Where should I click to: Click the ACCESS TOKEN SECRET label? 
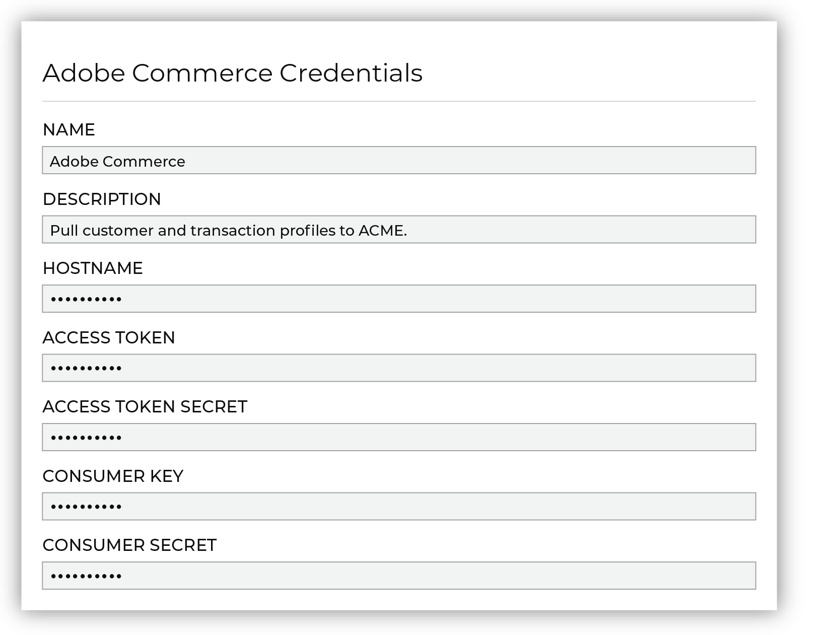(145, 407)
